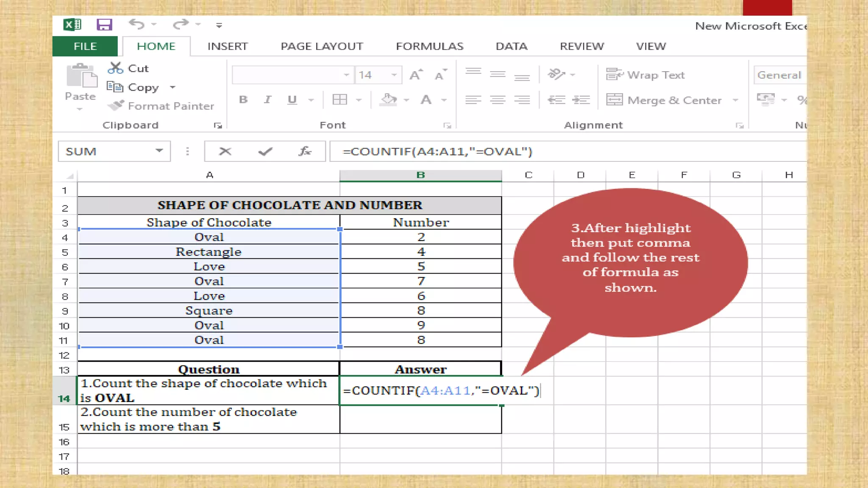The image size is (868, 488).
Task: Click Decrease Indent icon
Action: 556,100
